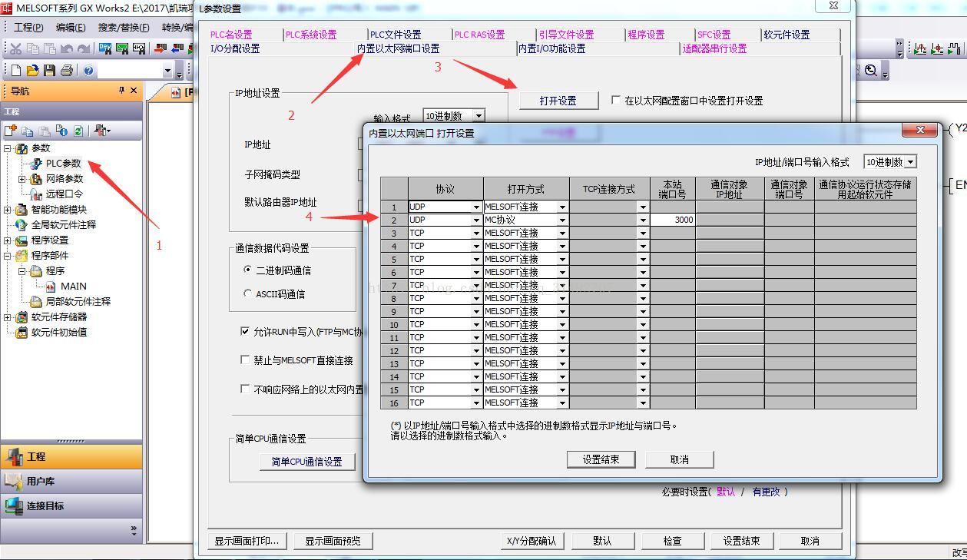Click copy icon in project panel toolbar
967x560 pixels.
click(28, 131)
